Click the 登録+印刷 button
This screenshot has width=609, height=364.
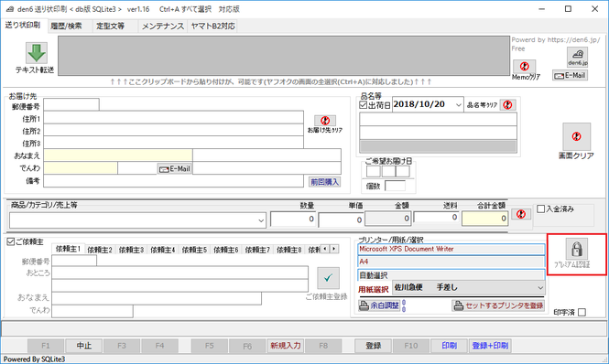[x=490, y=346]
